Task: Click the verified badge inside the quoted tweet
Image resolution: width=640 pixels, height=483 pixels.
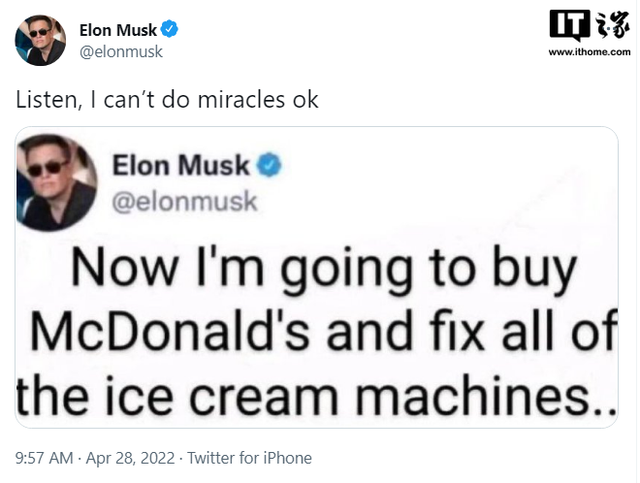Action: (x=269, y=165)
